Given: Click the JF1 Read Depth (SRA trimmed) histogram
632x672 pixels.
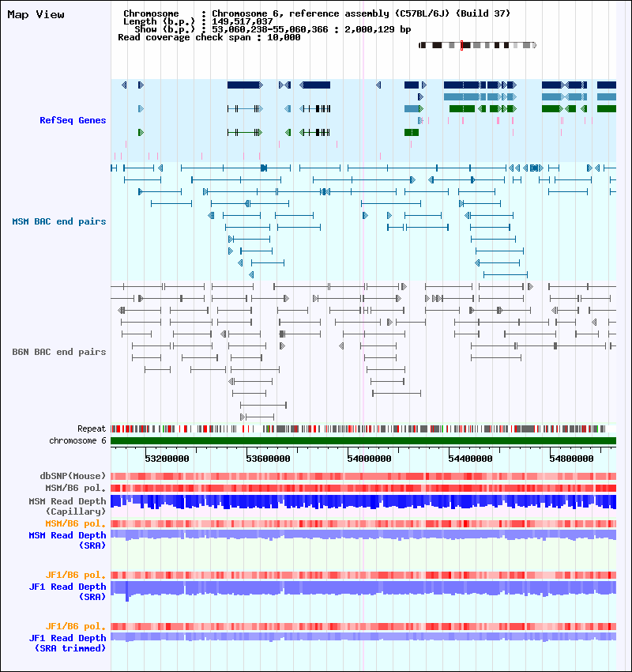Looking at the screenshot, I should 363,637.
